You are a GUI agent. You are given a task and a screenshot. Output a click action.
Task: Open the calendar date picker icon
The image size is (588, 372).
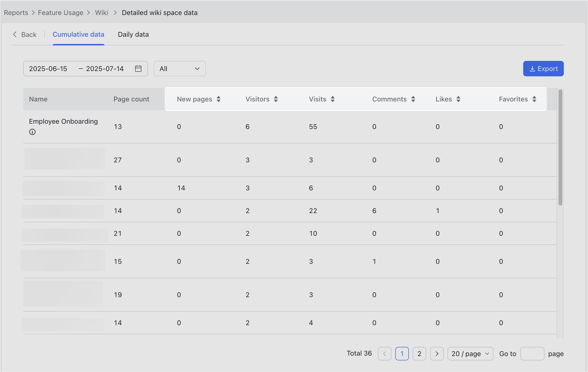tap(138, 69)
